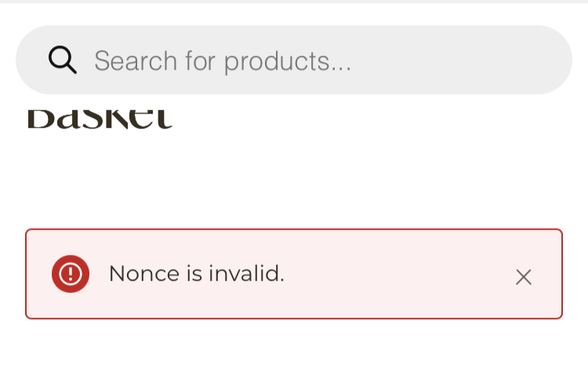Click the Nonce is invalid message text

[x=196, y=274]
